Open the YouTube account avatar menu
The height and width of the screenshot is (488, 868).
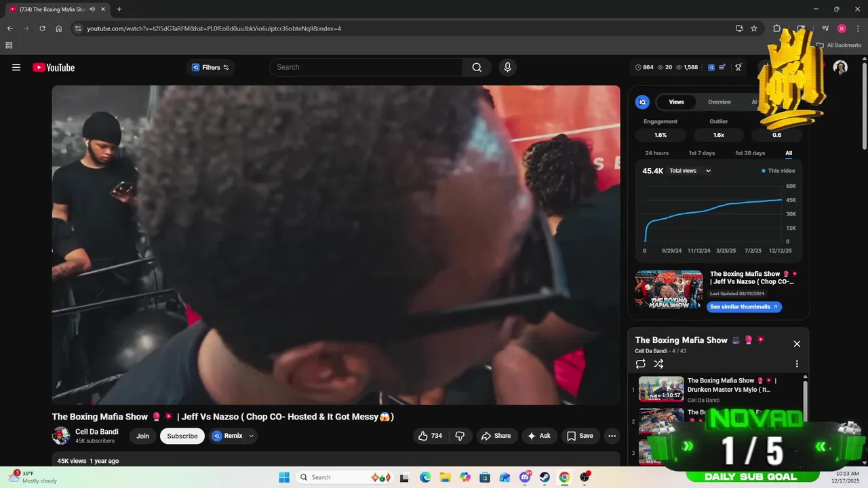(x=840, y=67)
